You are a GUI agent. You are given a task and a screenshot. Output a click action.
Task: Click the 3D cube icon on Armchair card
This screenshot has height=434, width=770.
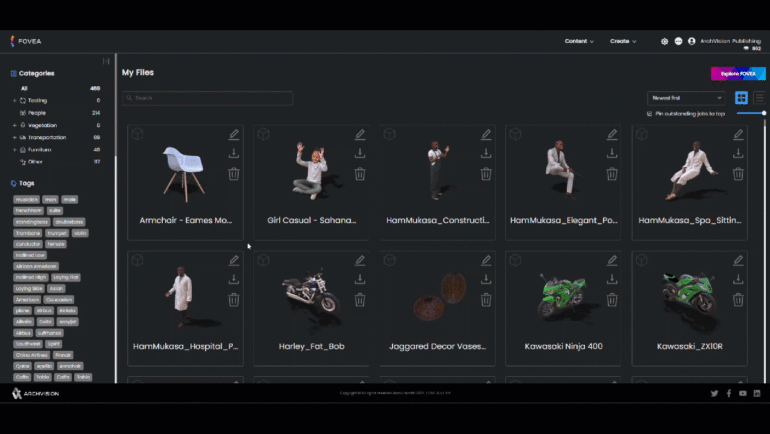(138, 134)
